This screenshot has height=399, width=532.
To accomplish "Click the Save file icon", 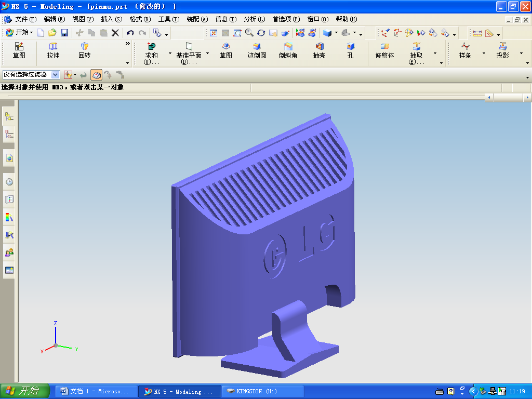I will point(64,33).
